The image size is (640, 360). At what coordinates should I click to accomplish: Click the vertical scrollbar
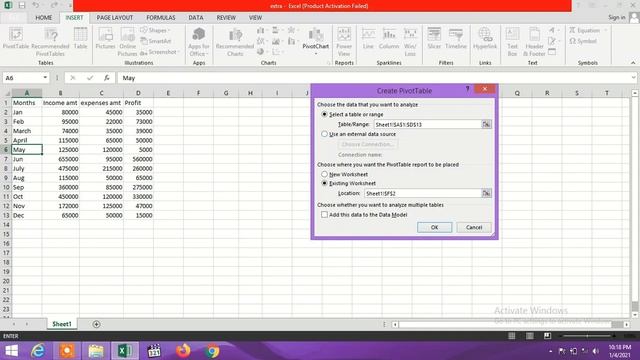pos(635,204)
